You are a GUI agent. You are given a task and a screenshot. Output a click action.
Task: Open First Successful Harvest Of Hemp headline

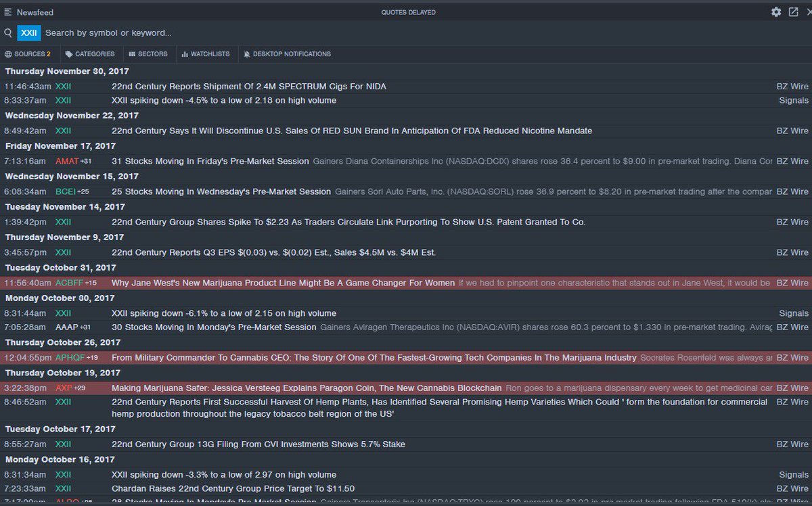coord(439,407)
